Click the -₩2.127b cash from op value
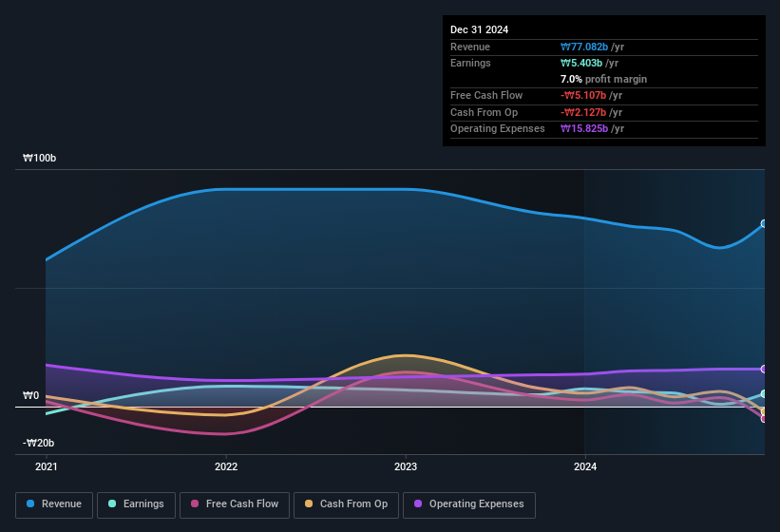The height and width of the screenshot is (532, 780). 583,112
